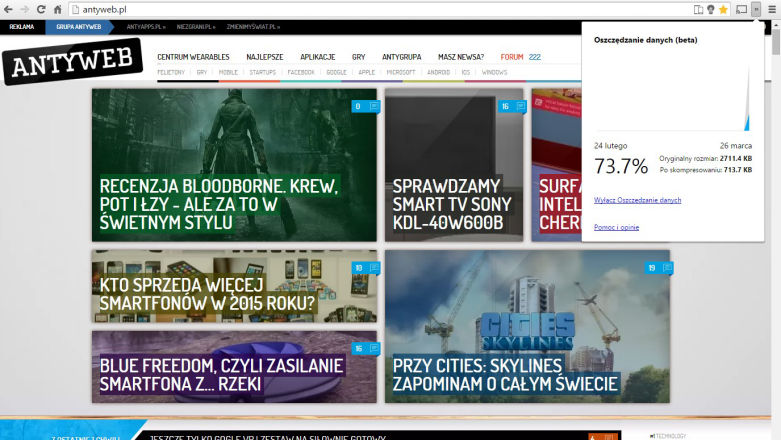
Task: Open ANTYAPPS.PL link in top bar
Action: 145,27
